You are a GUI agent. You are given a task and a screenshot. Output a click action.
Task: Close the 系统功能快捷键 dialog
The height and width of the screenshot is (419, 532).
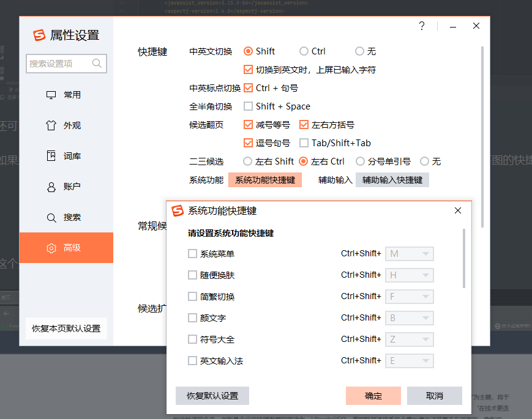458,210
